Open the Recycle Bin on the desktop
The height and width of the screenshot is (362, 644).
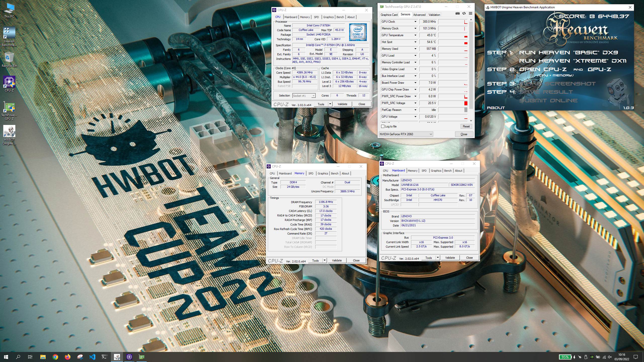9,60
